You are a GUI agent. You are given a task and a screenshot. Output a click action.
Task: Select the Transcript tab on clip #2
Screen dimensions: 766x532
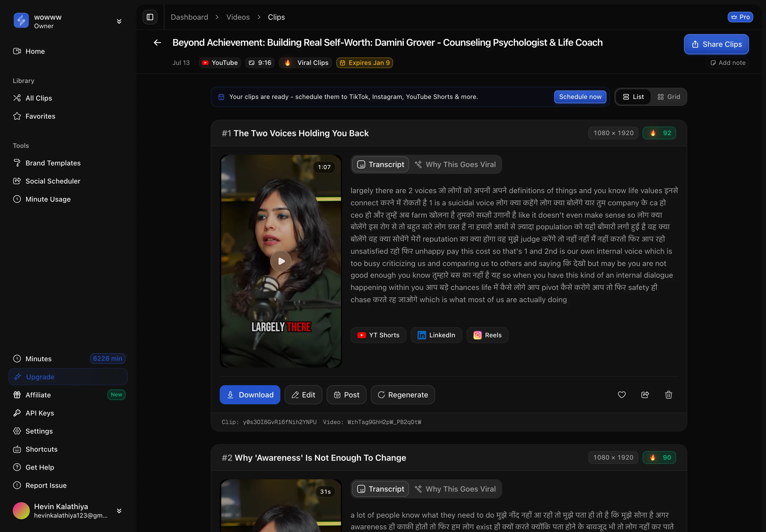click(x=381, y=489)
